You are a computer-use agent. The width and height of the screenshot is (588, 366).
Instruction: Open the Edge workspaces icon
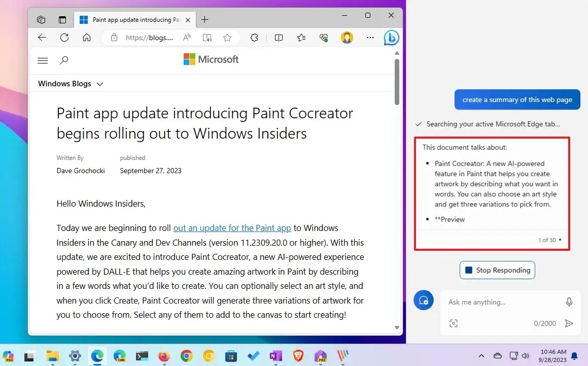tap(41, 19)
